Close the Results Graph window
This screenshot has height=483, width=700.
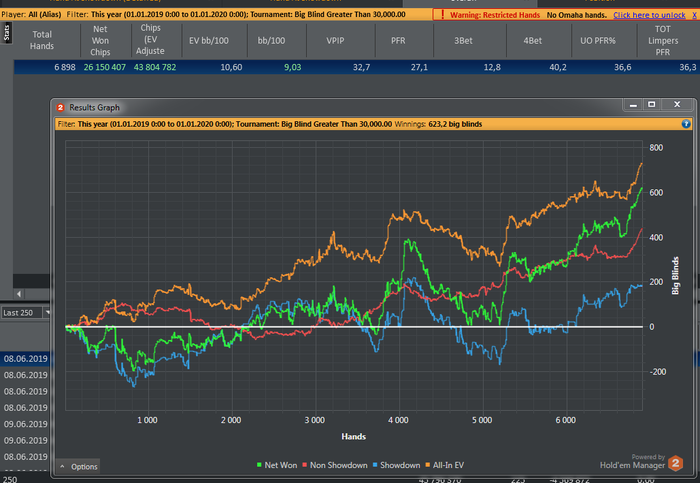(678, 105)
